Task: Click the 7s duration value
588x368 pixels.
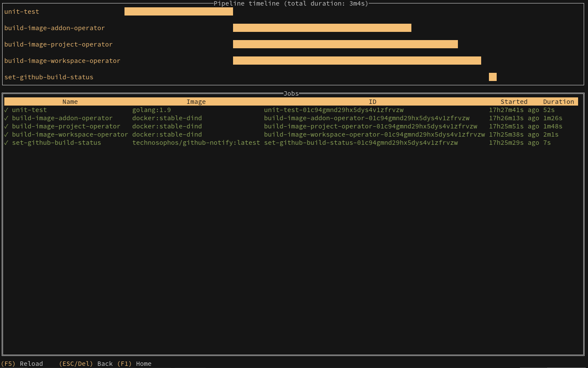Action: pos(547,143)
